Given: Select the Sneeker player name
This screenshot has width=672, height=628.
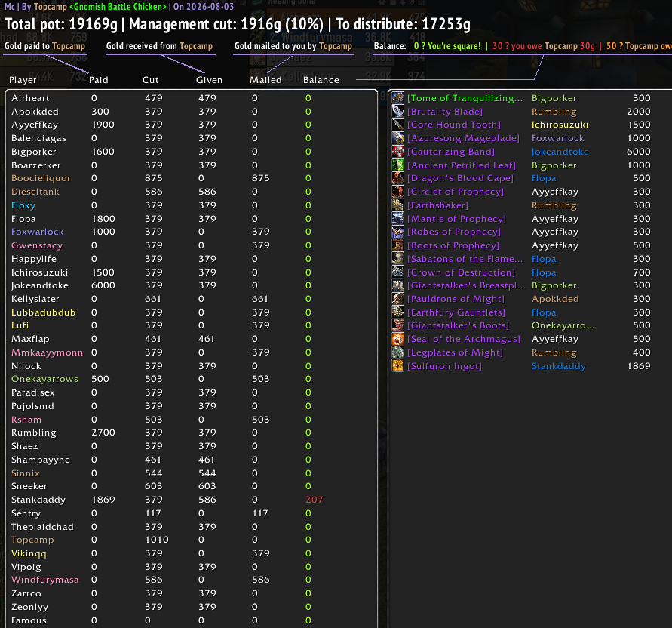Looking at the screenshot, I should (x=29, y=486).
